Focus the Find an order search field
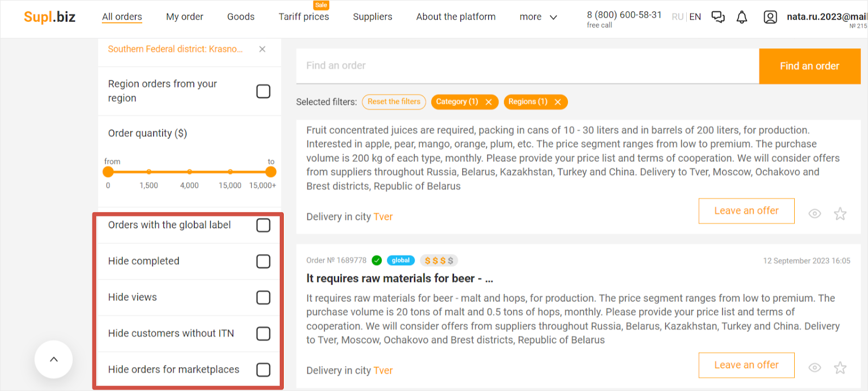The width and height of the screenshot is (868, 391). tap(526, 66)
